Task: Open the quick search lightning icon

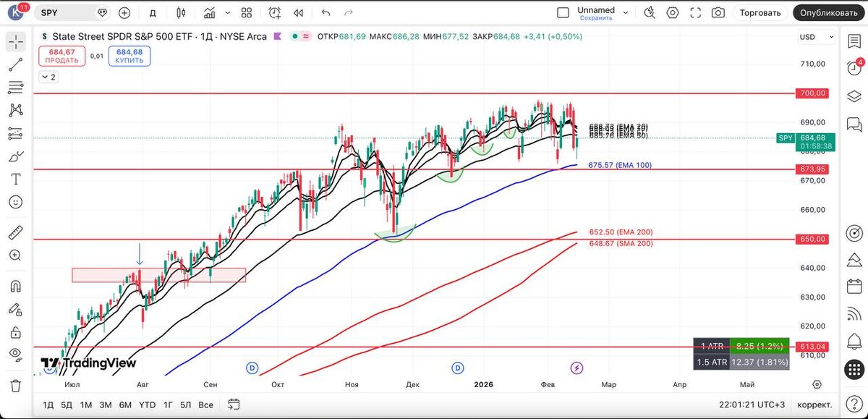Action: (650, 12)
